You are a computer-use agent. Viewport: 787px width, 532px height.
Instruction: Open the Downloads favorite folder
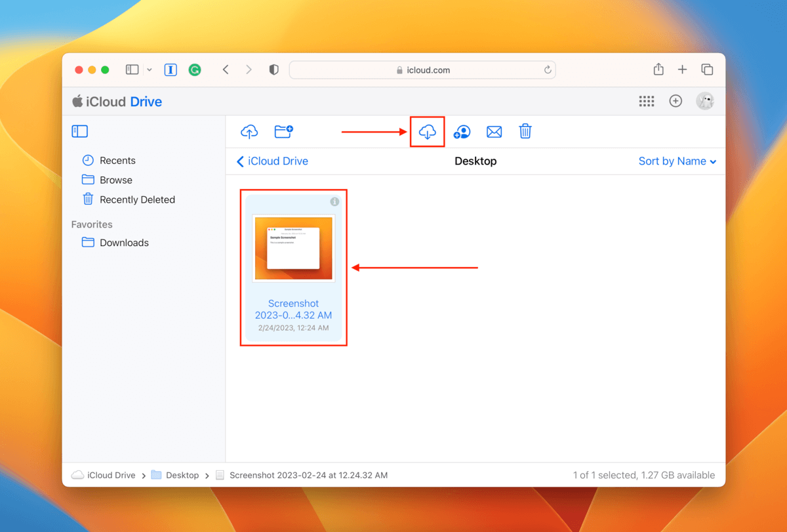(x=123, y=243)
